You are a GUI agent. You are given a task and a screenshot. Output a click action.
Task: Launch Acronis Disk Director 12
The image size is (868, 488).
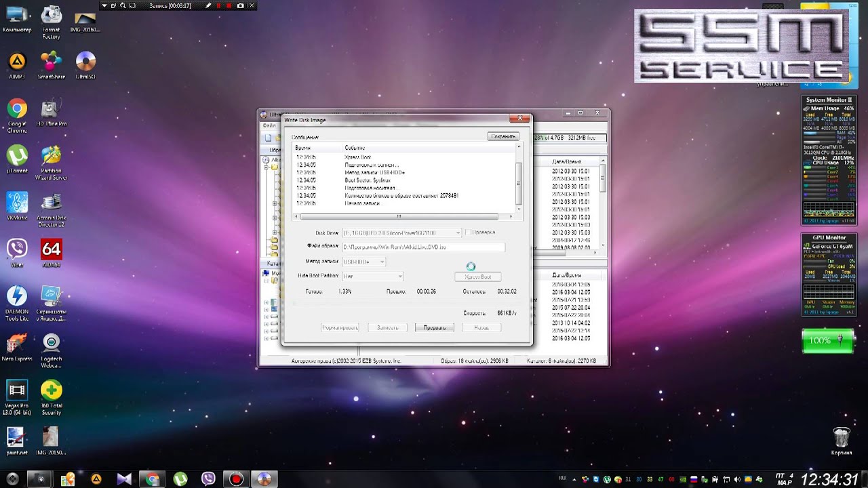pos(51,209)
